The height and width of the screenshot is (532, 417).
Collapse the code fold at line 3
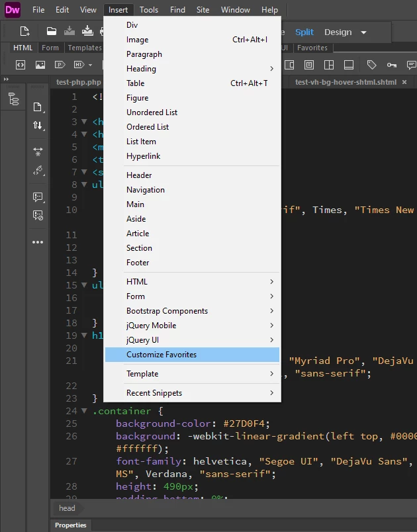point(84,122)
